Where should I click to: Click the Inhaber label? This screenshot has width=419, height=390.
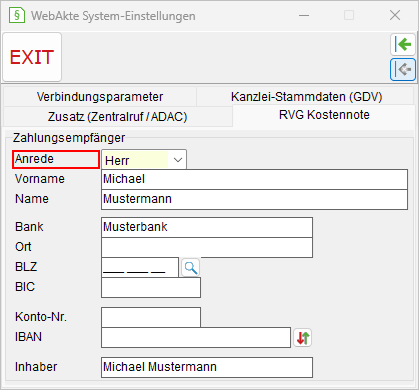tap(36, 367)
